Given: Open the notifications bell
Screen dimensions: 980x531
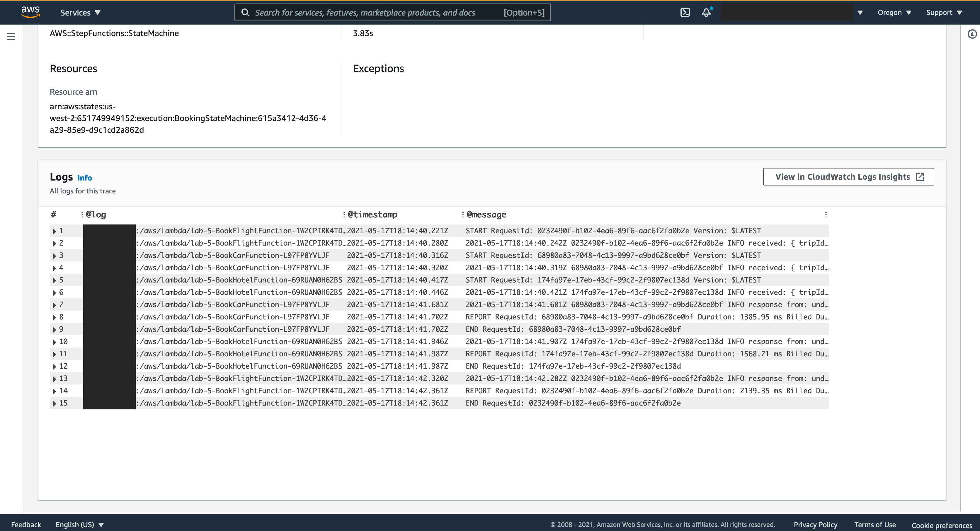Looking at the screenshot, I should 707,13.
